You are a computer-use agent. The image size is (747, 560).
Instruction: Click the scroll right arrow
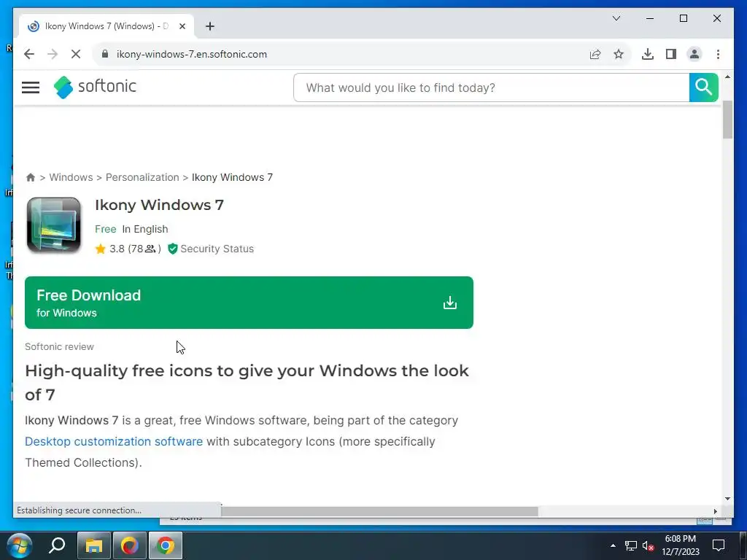(x=715, y=511)
